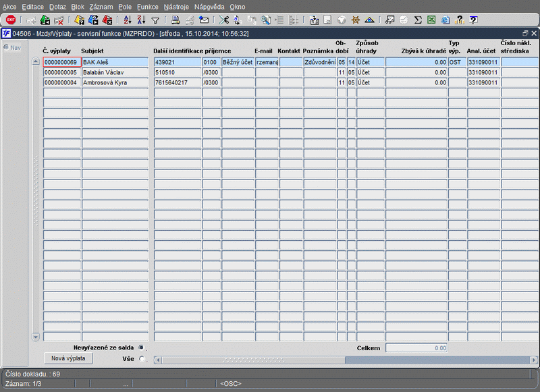Click the envelope mail icon
The image size is (540, 392).
coord(204,20)
